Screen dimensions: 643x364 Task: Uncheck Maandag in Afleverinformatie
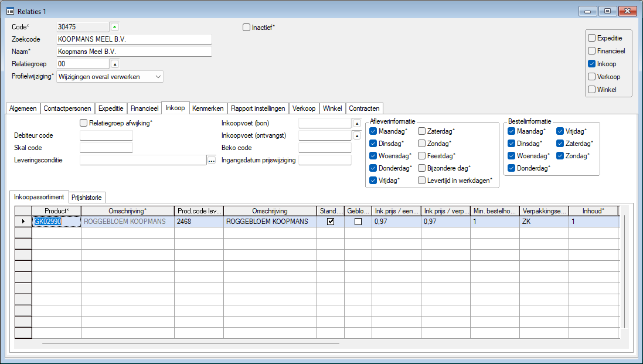[x=373, y=131]
